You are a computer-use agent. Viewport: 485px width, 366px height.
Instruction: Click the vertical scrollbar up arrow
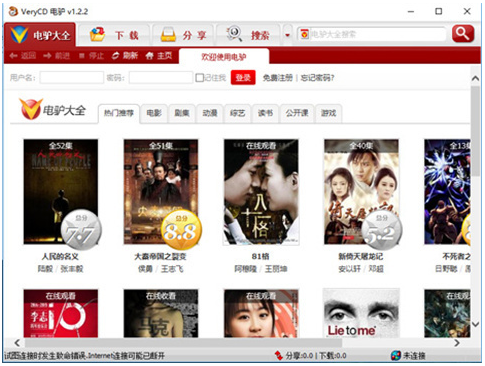(x=475, y=78)
